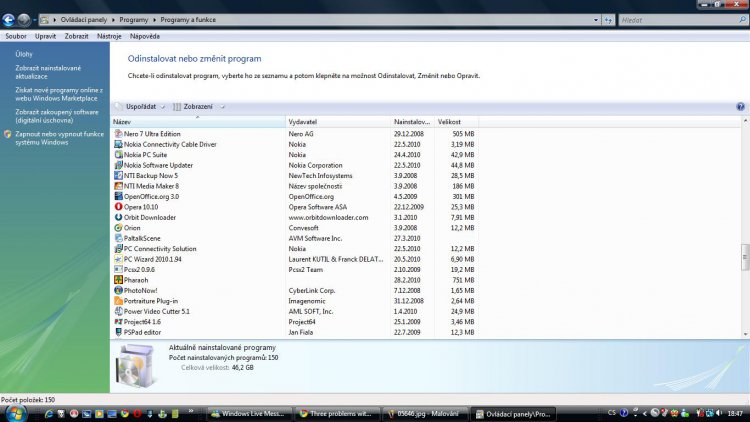Click the back navigation arrow

click(9, 20)
